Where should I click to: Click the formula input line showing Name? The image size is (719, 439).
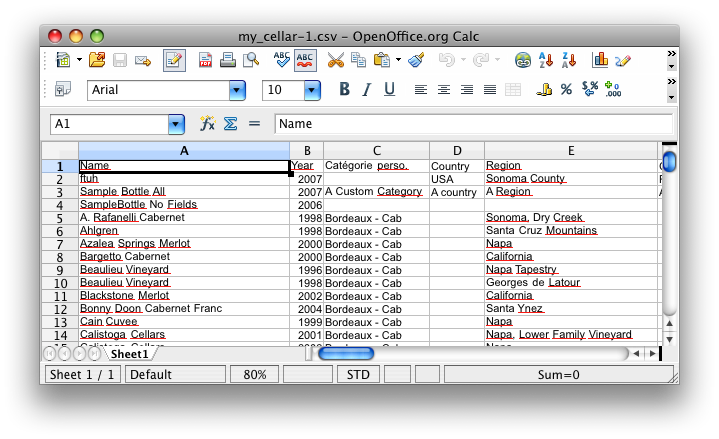[474, 124]
